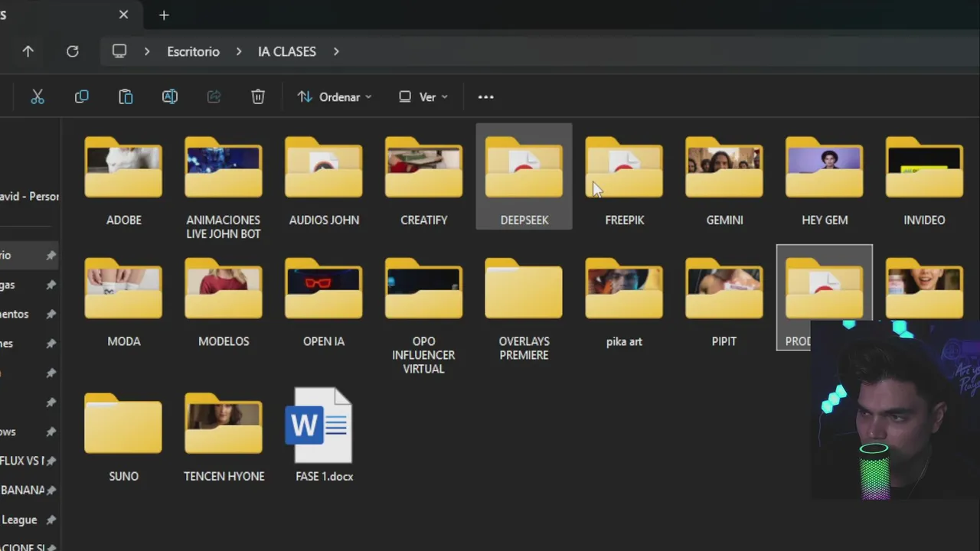Image resolution: width=980 pixels, height=551 pixels.
Task: Click the Up arrow navigation button
Action: tap(28, 51)
